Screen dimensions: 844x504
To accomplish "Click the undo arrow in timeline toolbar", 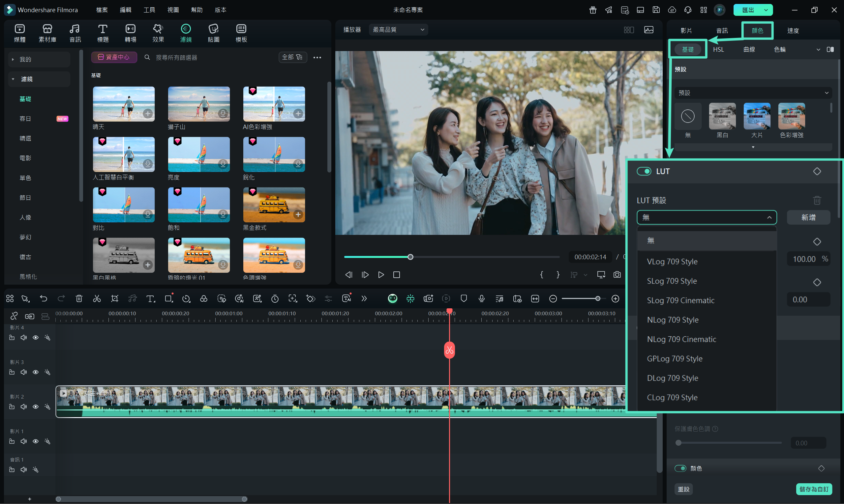I will [x=44, y=298].
